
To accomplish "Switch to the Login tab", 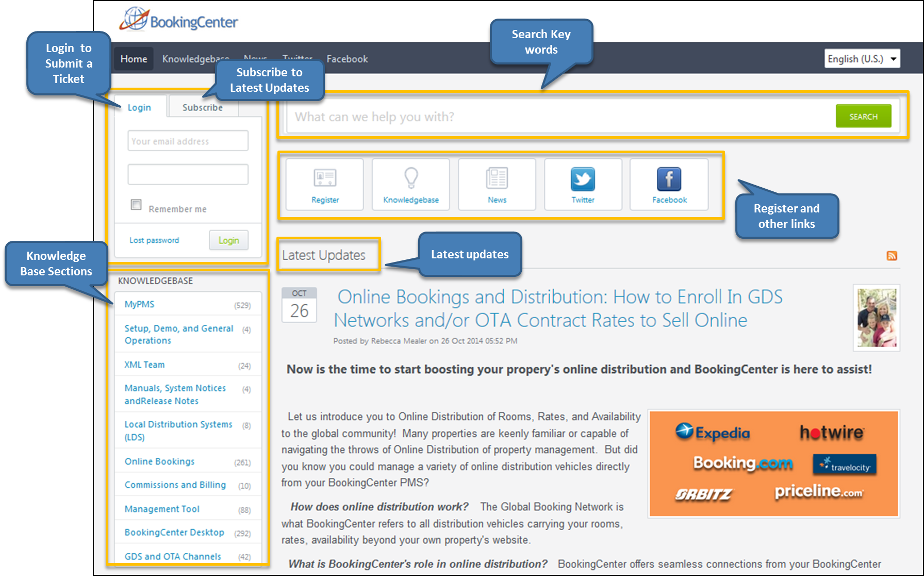I will [140, 107].
